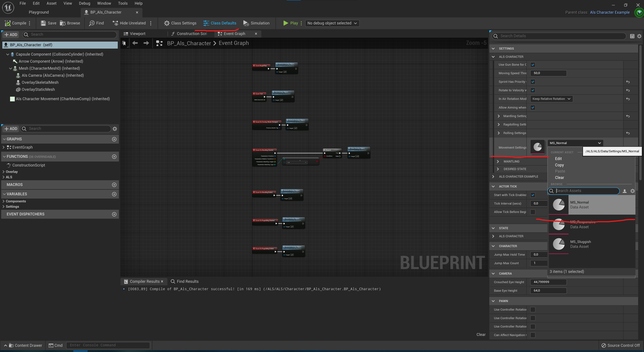The width and height of the screenshot is (644, 352).
Task: Click the Save floppy disk icon
Action: [x=43, y=23]
